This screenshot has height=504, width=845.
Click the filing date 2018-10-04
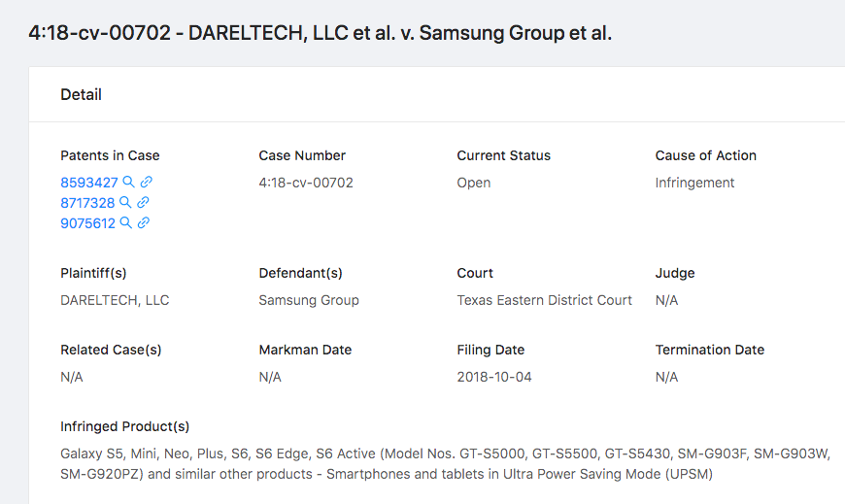pyautogui.click(x=494, y=377)
